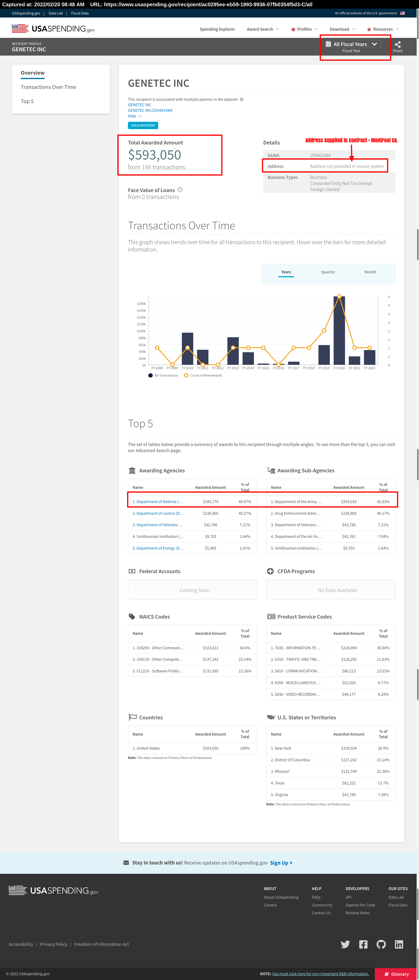Expand the Award Search menu
419x980 pixels.
[x=263, y=29]
